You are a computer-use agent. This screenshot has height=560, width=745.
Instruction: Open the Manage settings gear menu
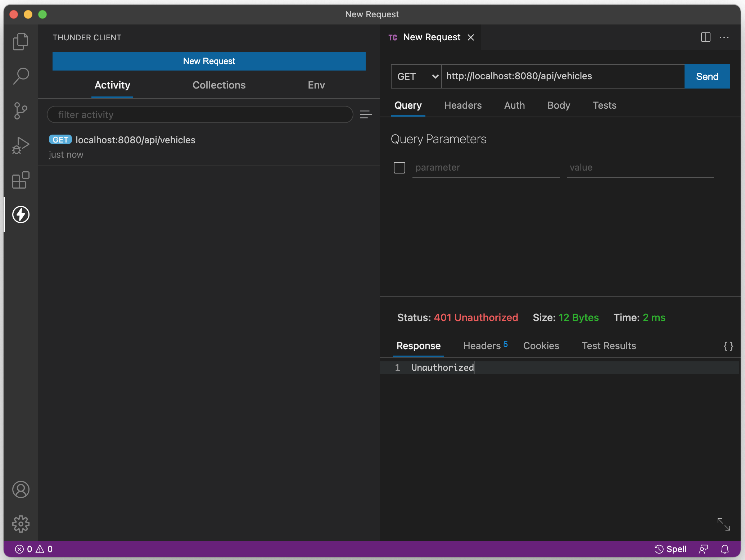coord(21,524)
